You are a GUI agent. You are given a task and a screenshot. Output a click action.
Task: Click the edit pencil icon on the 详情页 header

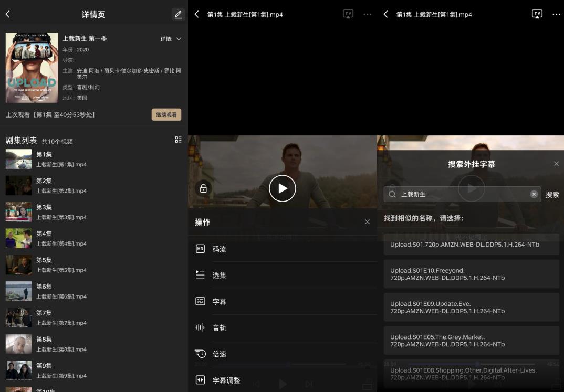(x=178, y=14)
